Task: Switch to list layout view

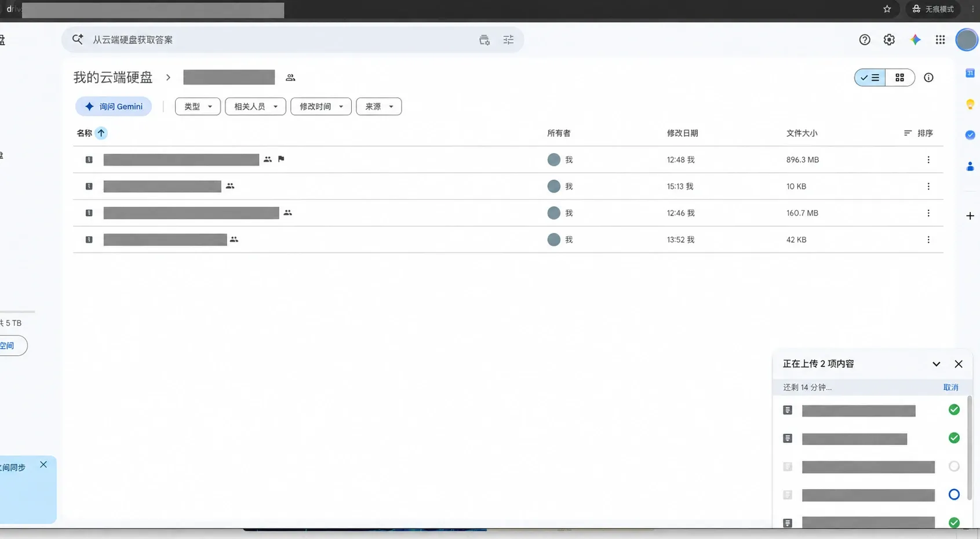Action: tap(870, 77)
